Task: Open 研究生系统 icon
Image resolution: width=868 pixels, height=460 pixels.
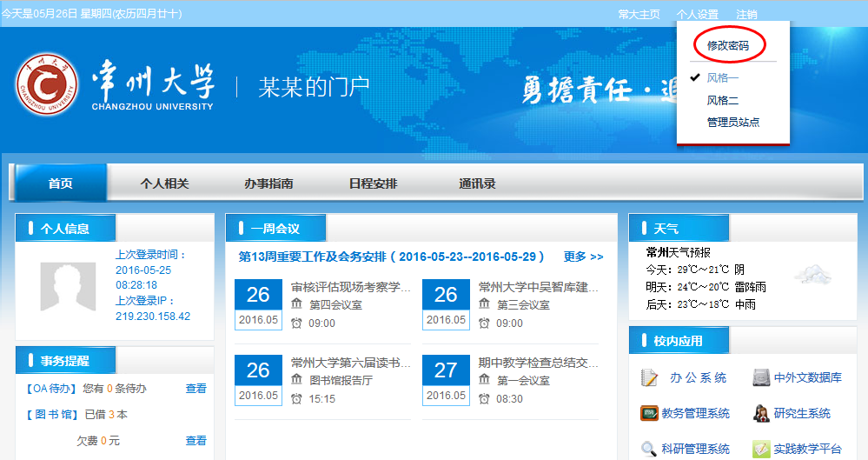Action: 761,413
